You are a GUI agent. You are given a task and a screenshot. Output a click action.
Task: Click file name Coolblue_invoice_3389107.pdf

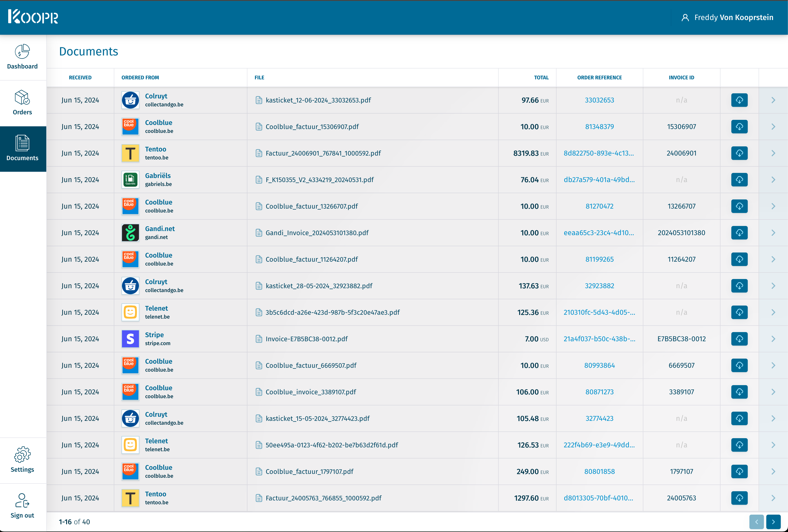(x=311, y=392)
